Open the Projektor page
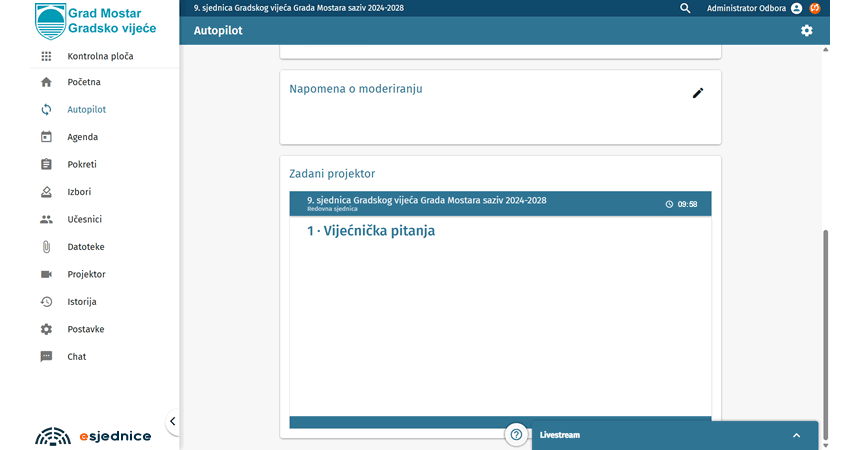The image size is (860, 450). [x=86, y=274]
